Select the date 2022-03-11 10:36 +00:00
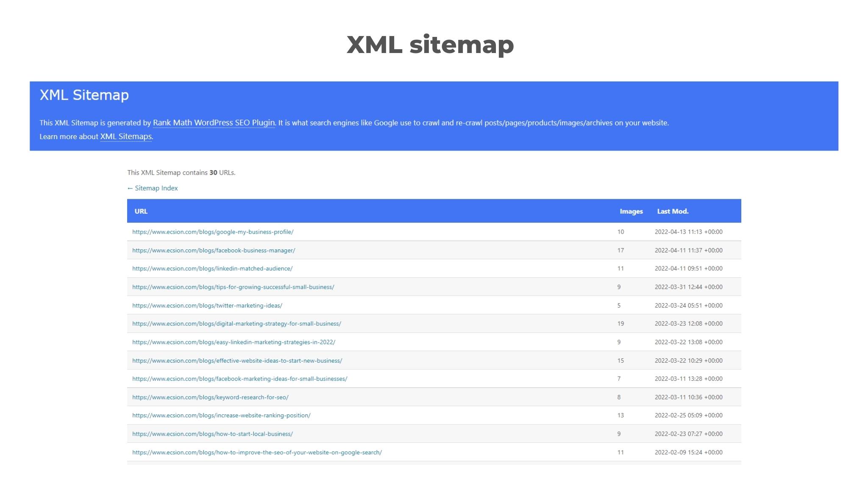Image resolution: width=868 pixels, height=492 pixels. coord(688,397)
